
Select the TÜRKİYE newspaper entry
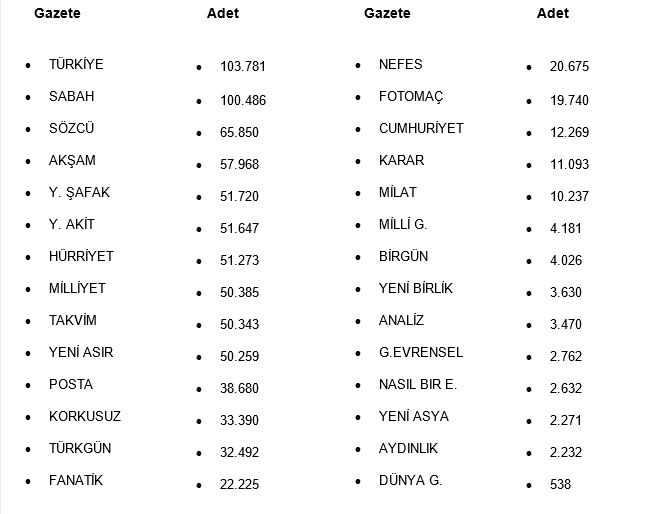pyautogui.click(x=76, y=64)
